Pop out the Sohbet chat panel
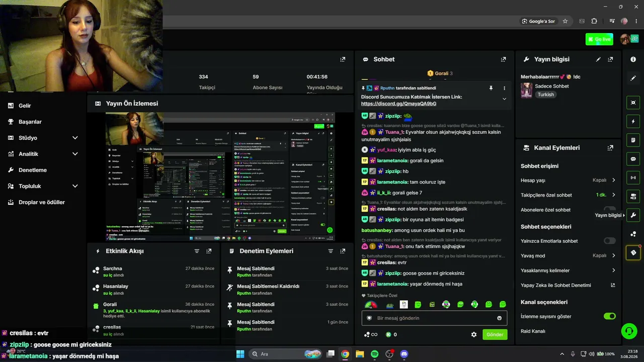This screenshot has height=362, width=644. click(503, 59)
